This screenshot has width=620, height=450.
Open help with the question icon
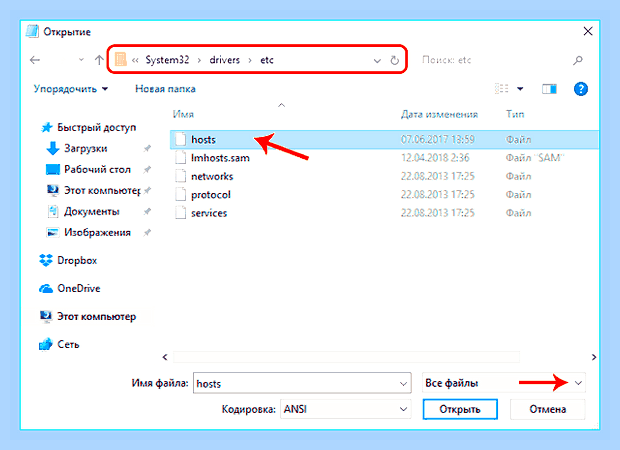(580, 89)
